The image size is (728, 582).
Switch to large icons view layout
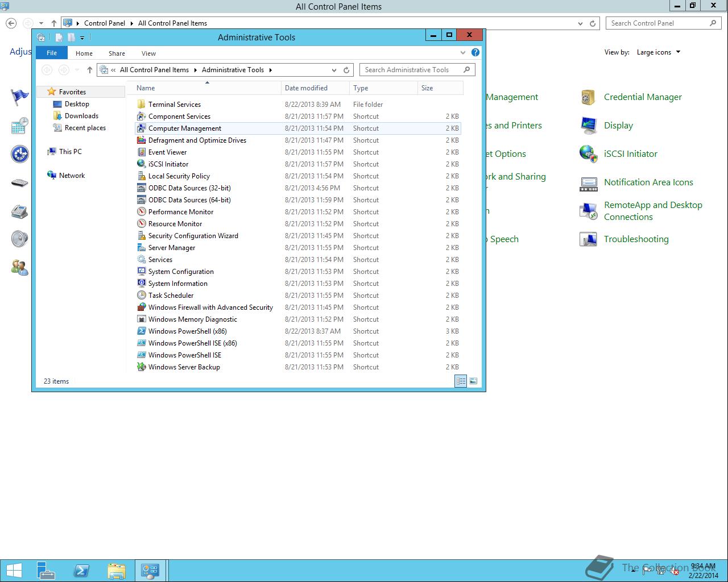click(x=473, y=381)
